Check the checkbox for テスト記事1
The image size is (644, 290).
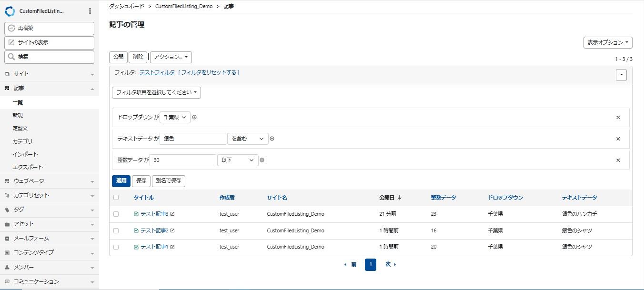tap(117, 247)
